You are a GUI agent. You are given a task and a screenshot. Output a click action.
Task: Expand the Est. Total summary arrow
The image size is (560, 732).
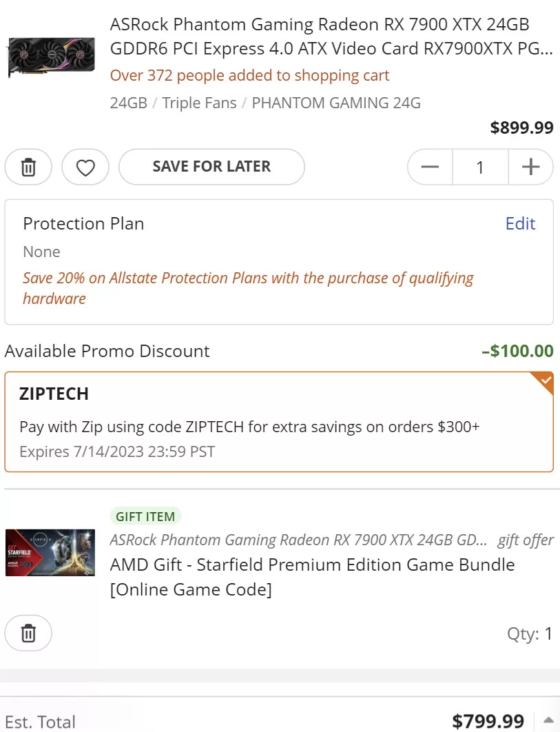[548, 720]
